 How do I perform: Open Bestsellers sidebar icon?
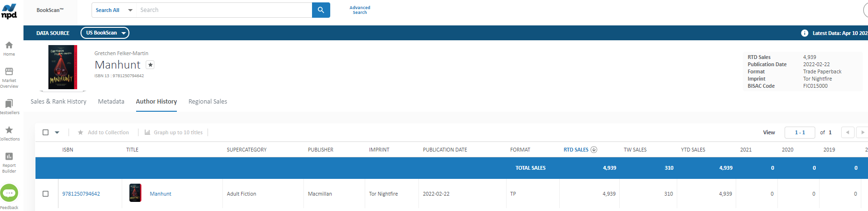(x=9, y=104)
